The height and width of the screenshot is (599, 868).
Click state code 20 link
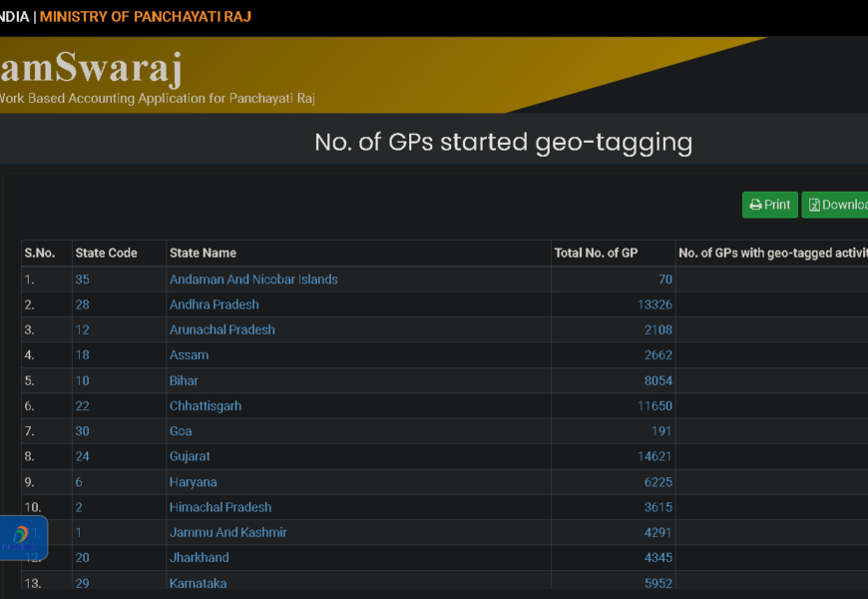click(82, 557)
